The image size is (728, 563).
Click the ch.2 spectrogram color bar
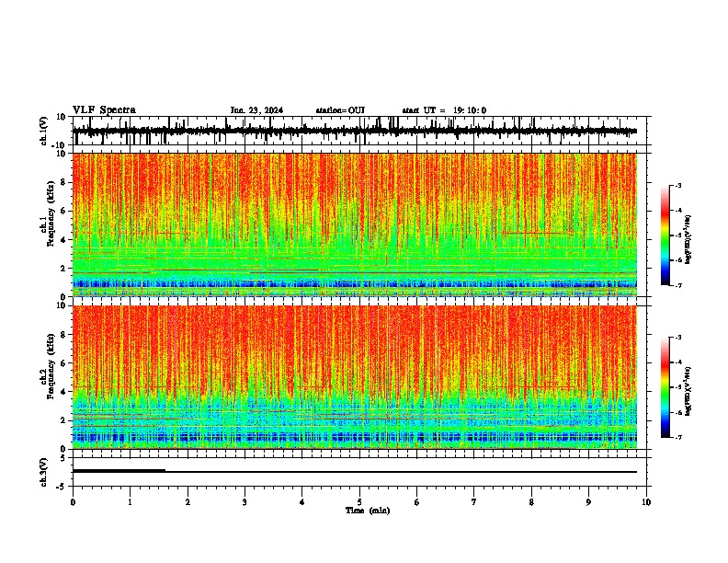point(665,387)
